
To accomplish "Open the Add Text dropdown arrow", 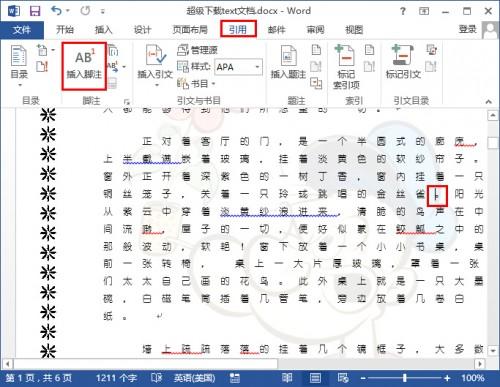I will pos(53,51).
